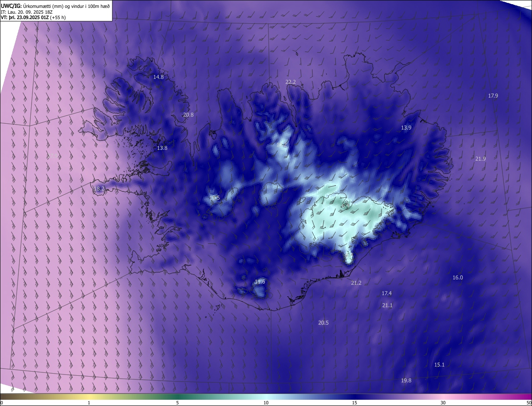Click the 10.5 value over the western glacier
The image size is (532, 406).
point(214,198)
